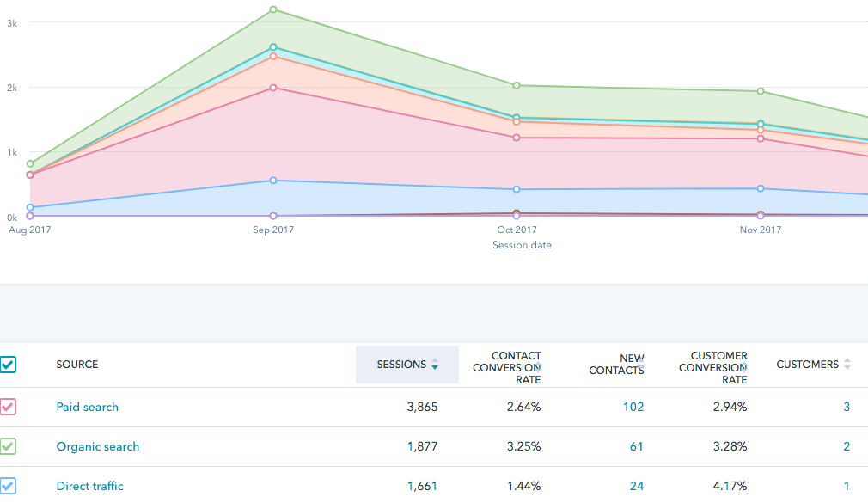The width and height of the screenshot is (868, 503).
Task: Click the 0k y-axis label
Action: (x=12, y=218)
